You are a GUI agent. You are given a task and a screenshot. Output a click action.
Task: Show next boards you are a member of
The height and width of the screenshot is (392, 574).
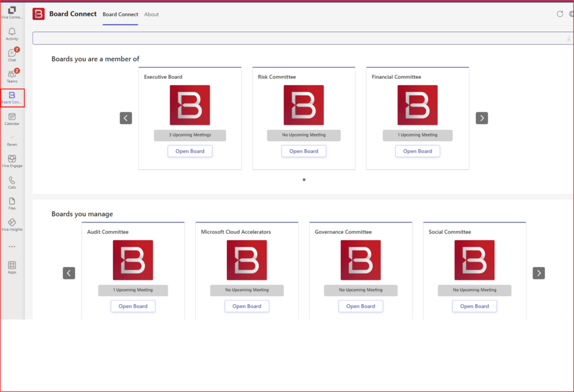(x=482, y=118)
